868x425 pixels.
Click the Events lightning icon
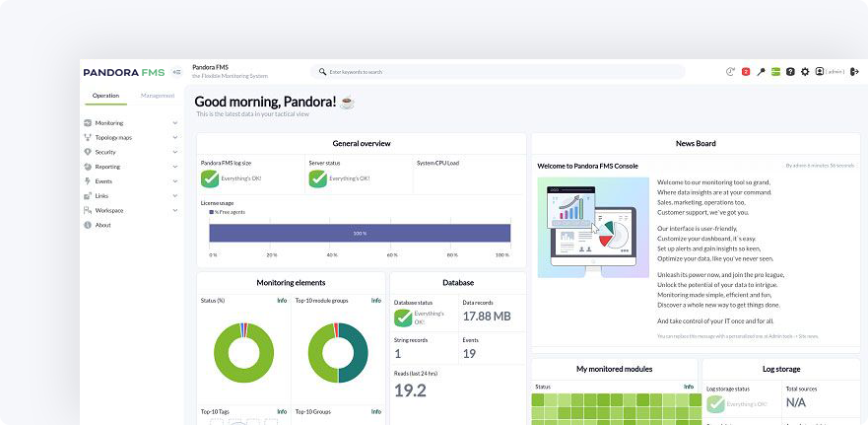coord(88,181)
